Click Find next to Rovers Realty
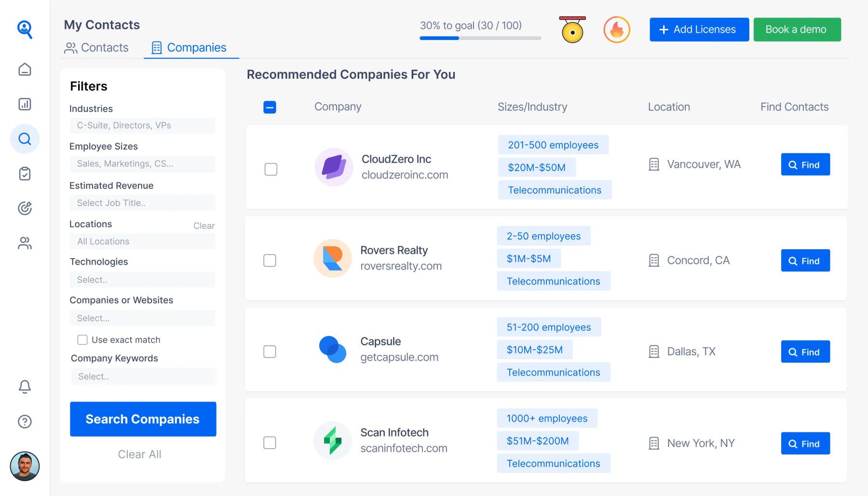 point(805,260)
